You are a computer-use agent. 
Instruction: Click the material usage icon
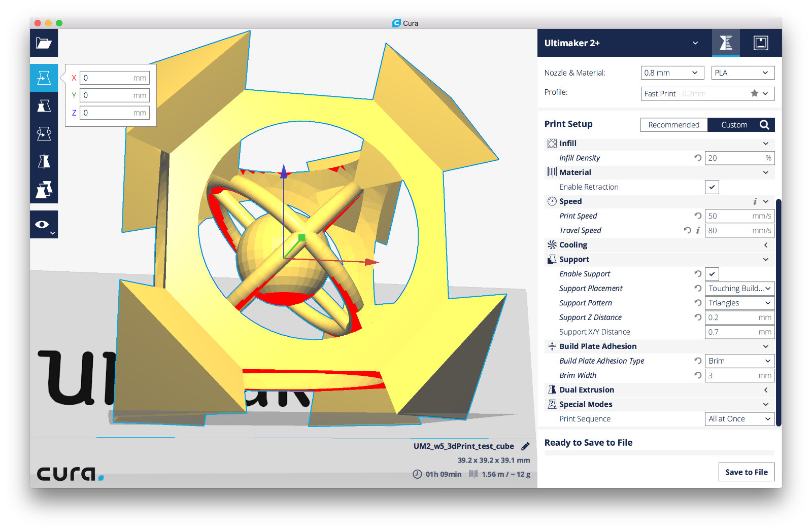click(x=473, y=474)
